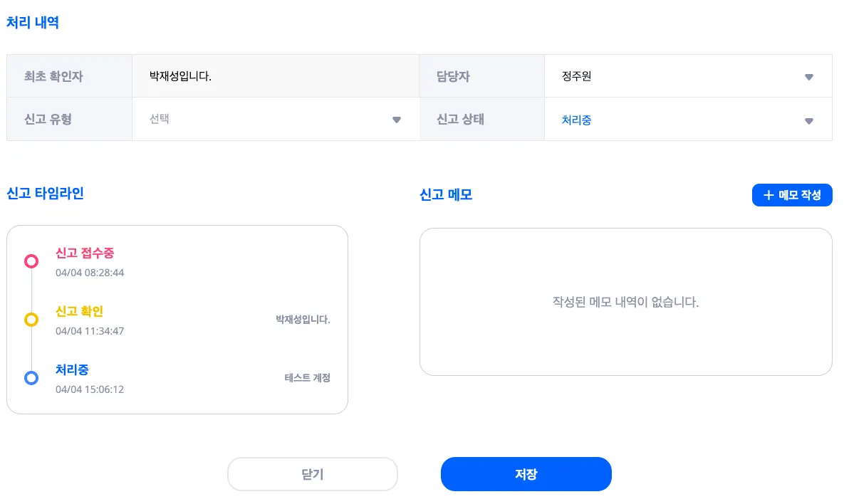Click the 닫기 button
Image resolution: width=844 pixels, height=504 pixels.
312,474
